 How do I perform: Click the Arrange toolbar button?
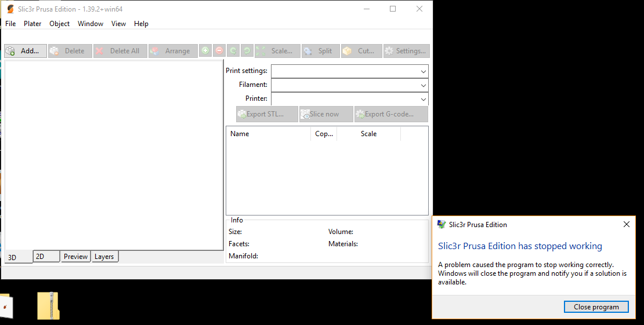pyautogui.click(x=173, y=51)
